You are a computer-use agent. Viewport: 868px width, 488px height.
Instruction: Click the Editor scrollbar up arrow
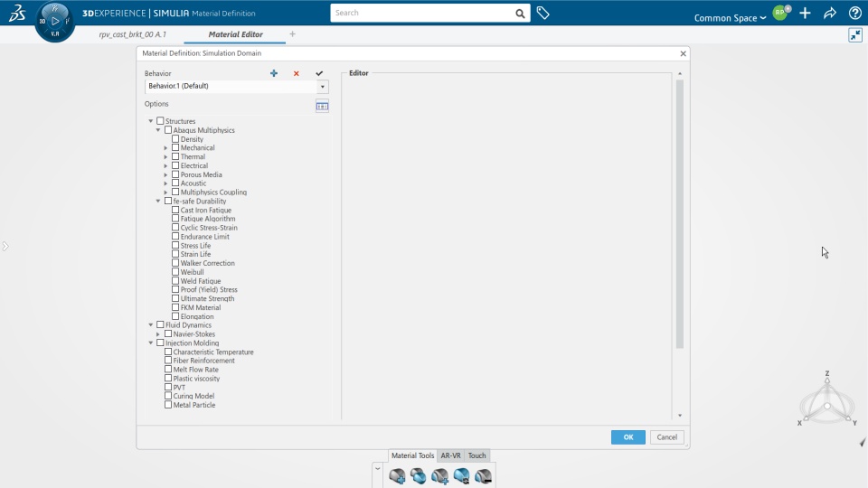(680, 73)
